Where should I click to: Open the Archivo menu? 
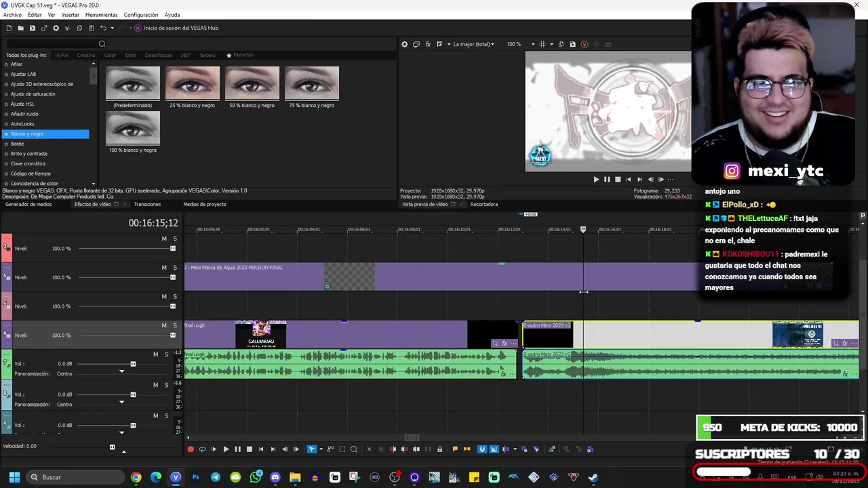pos(12,15)
